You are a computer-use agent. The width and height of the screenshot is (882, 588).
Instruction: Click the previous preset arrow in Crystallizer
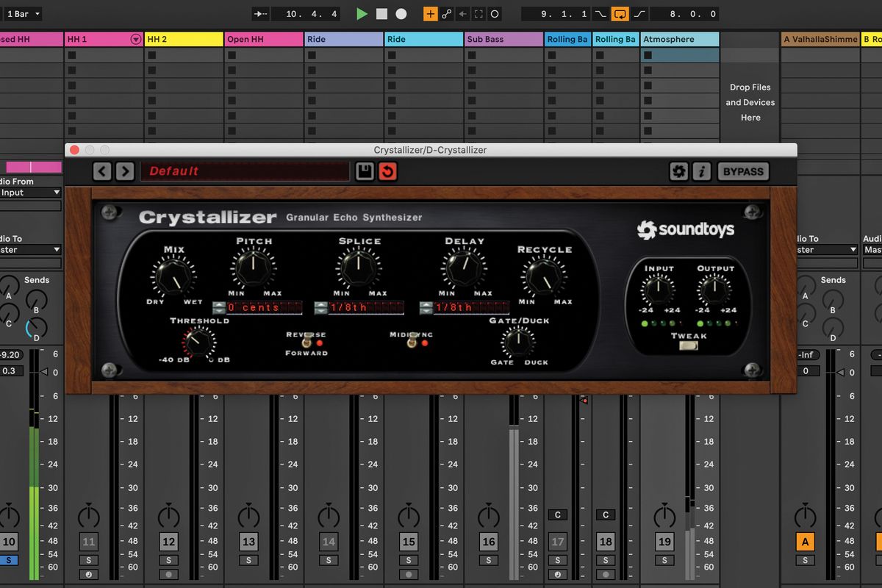coord(101,171)
